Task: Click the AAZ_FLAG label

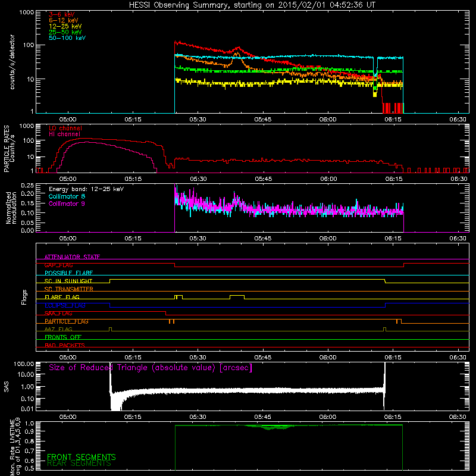Action: click(x=58, y=329)
